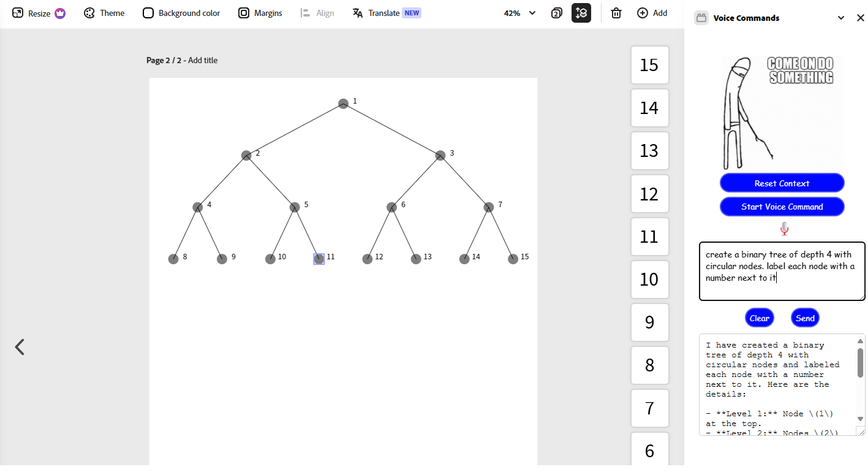Click the Clear button

760,318
